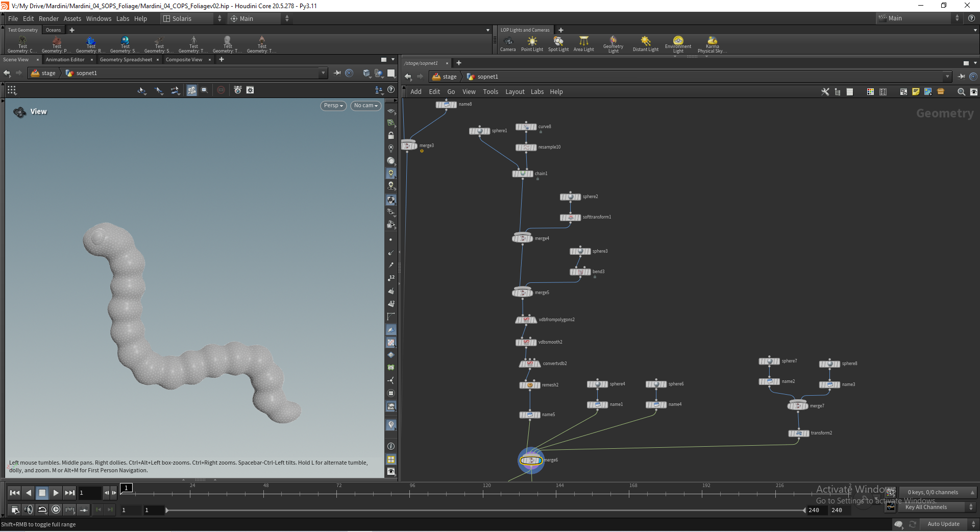Add a Camera from the LOP shelf
Screen dimensions: 980x532
click(x=507, y=44)
